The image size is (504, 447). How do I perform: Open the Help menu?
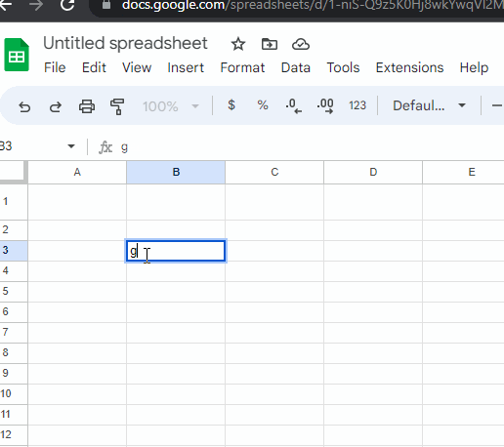point(474,67)
